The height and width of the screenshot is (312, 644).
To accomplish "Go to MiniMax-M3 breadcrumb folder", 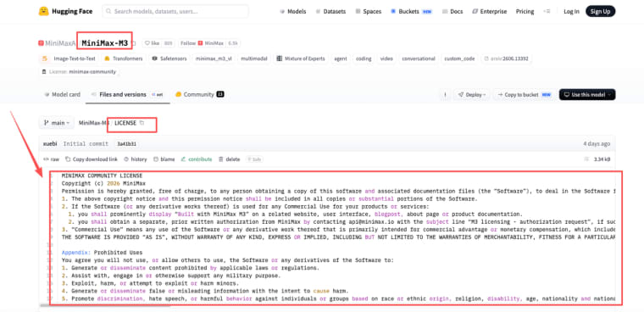I will point(94,123).
